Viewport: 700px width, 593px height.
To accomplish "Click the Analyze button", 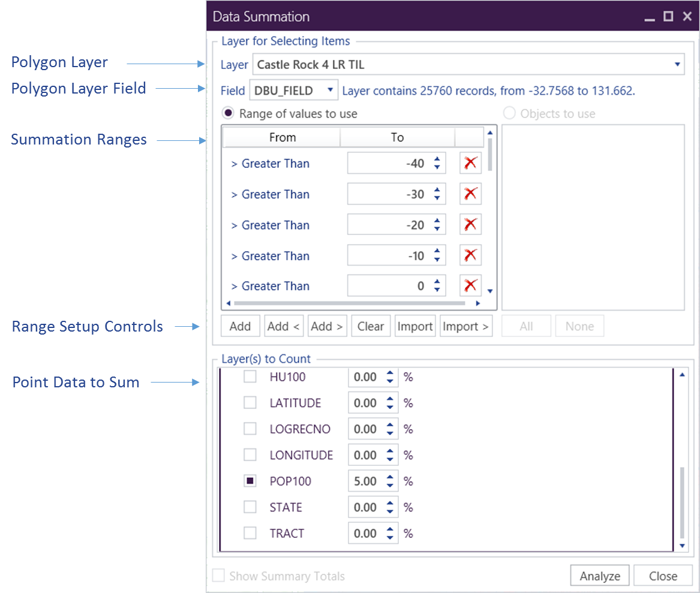I will [x=599, y=576].
